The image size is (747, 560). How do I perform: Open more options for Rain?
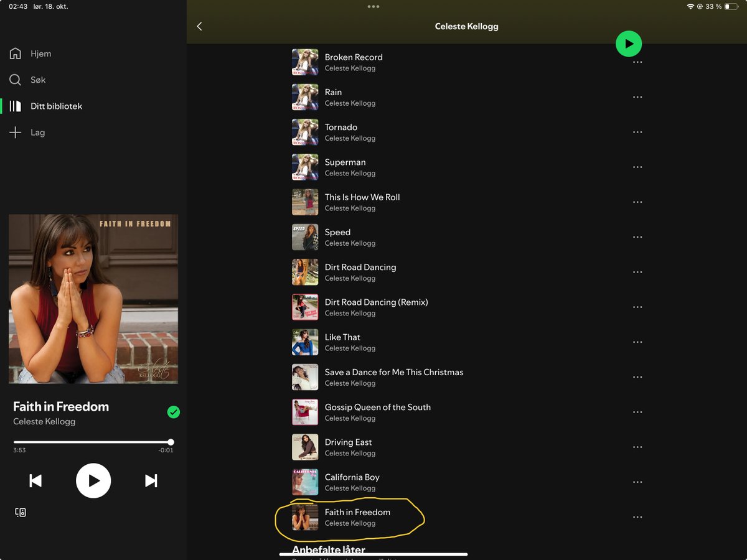pos(637,97)
